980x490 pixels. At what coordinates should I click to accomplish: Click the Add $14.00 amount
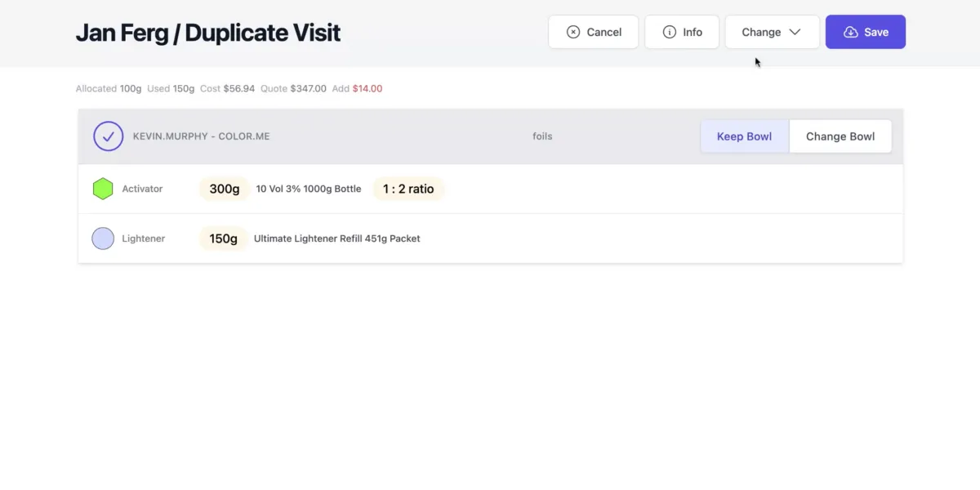[367, 88]
